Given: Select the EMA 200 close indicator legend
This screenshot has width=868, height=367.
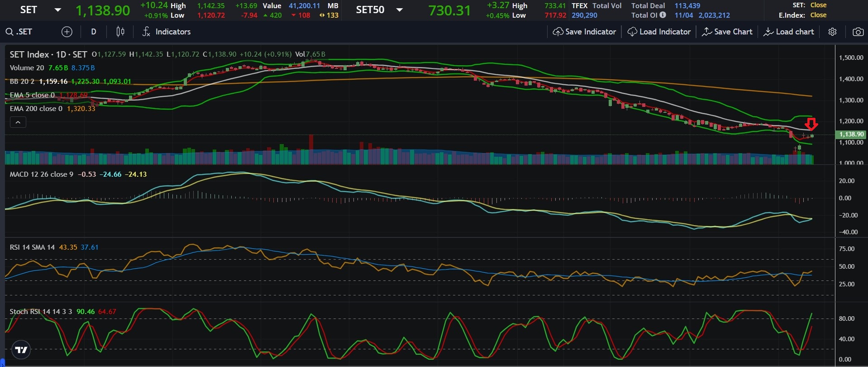Looking at the screenshot, I should pos(36,109).
